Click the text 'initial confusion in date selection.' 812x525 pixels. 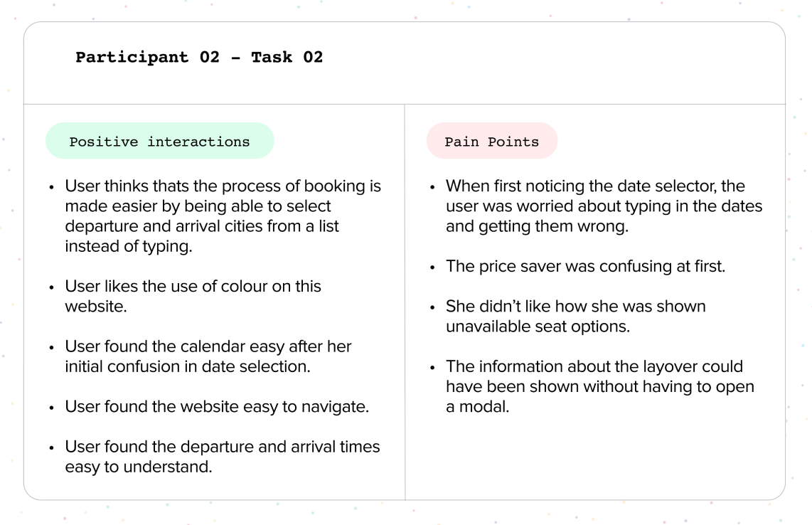pos(188,366)
